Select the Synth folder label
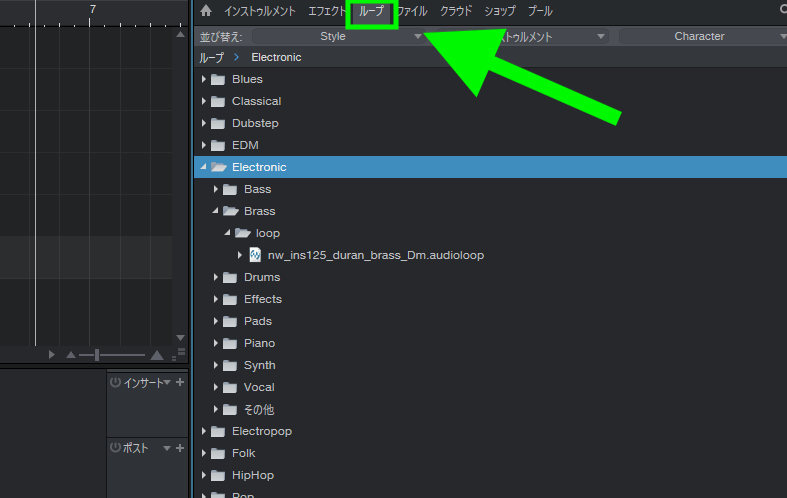This screenshot has height=498, width=787. point(259,365)
